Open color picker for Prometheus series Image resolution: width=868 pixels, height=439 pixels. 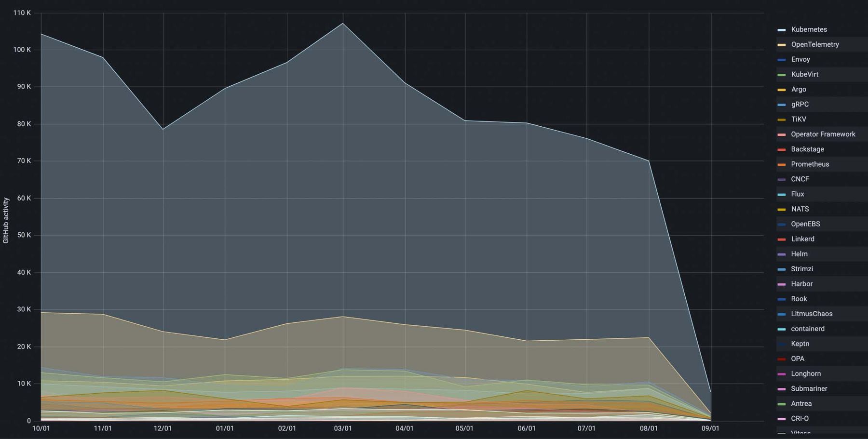coord(781,164)
